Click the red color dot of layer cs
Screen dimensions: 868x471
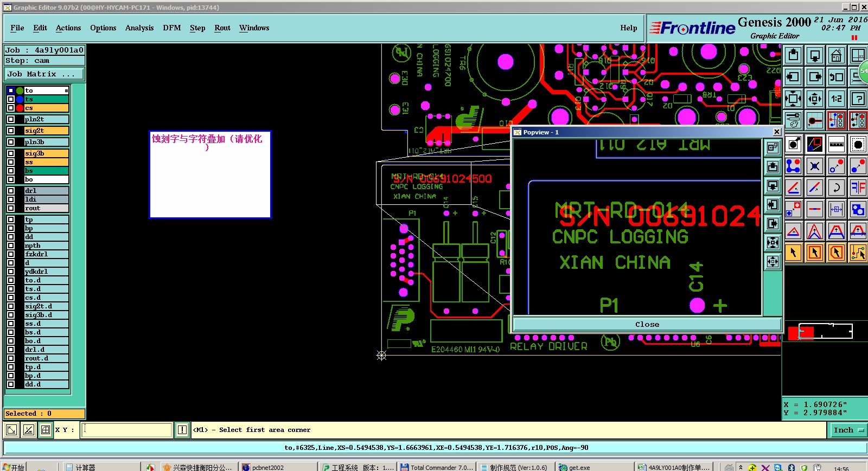20,108
